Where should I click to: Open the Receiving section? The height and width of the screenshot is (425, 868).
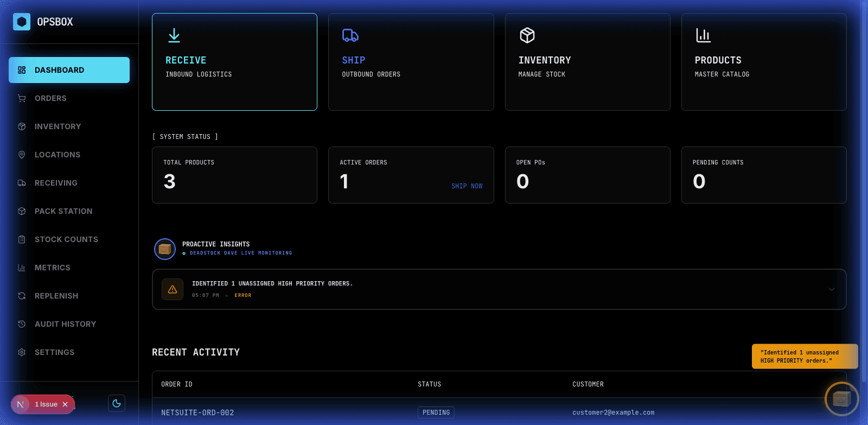coord(69,183)
